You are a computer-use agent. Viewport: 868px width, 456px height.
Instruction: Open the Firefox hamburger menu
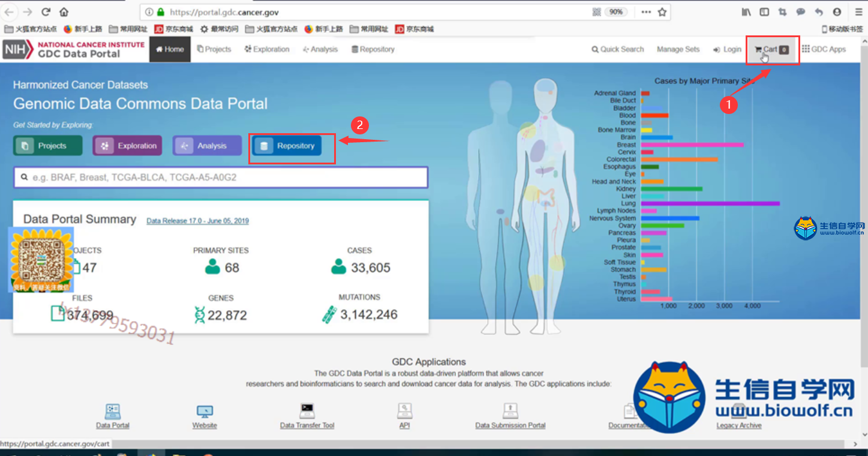click(x=858, y=12)
